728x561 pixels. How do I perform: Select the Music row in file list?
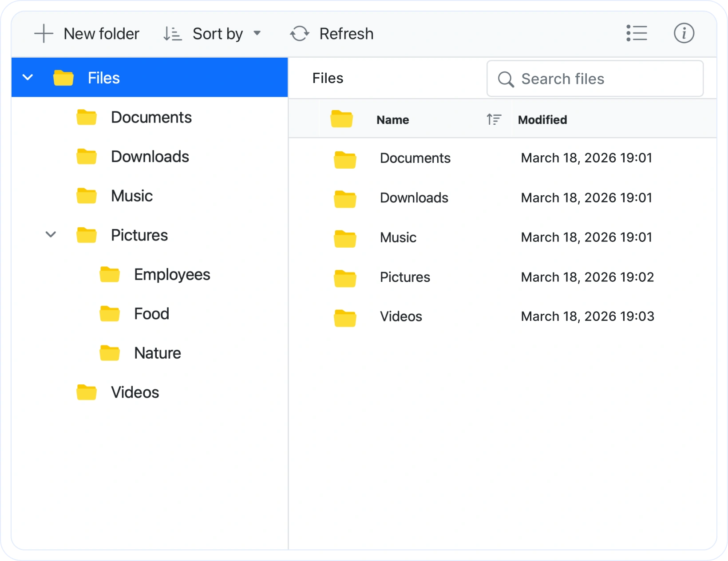(x=502, y=237)
